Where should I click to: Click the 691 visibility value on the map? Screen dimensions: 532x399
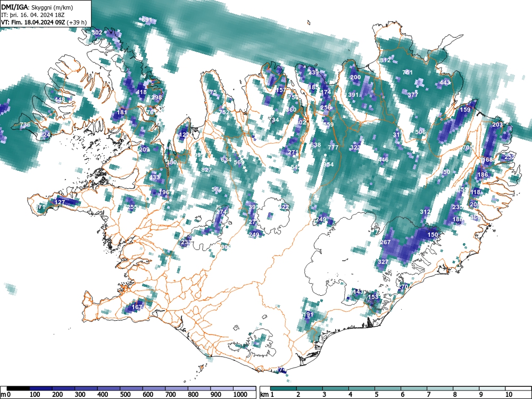point(147,20)
